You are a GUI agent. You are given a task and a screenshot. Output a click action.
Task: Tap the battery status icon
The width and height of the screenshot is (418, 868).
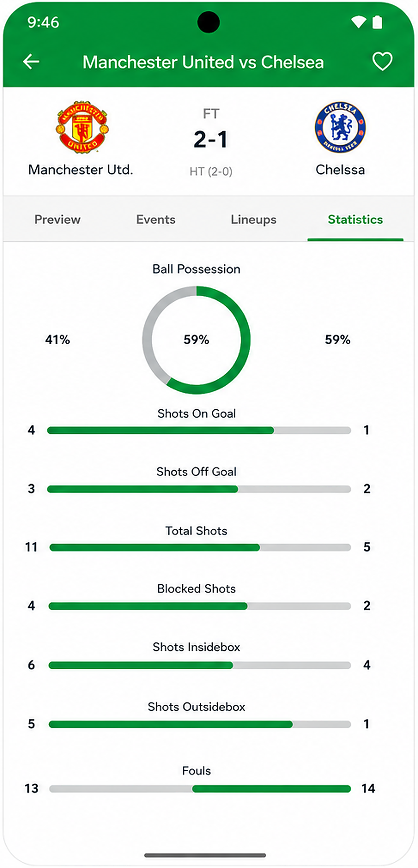[x=377, y=22]
